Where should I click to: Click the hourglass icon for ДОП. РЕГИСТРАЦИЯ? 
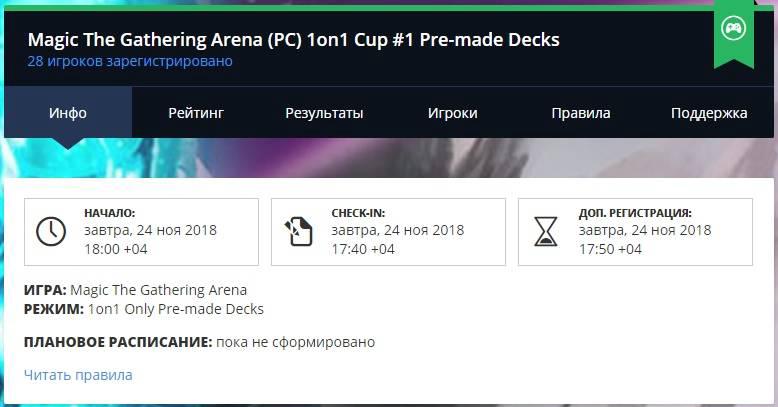point(545,231)
